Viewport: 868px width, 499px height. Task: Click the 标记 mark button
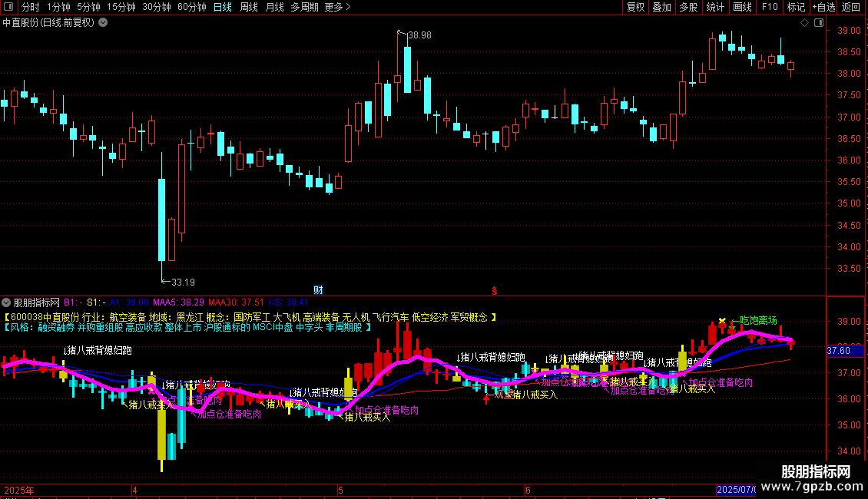pyautogui.click(x=796, y=7)
